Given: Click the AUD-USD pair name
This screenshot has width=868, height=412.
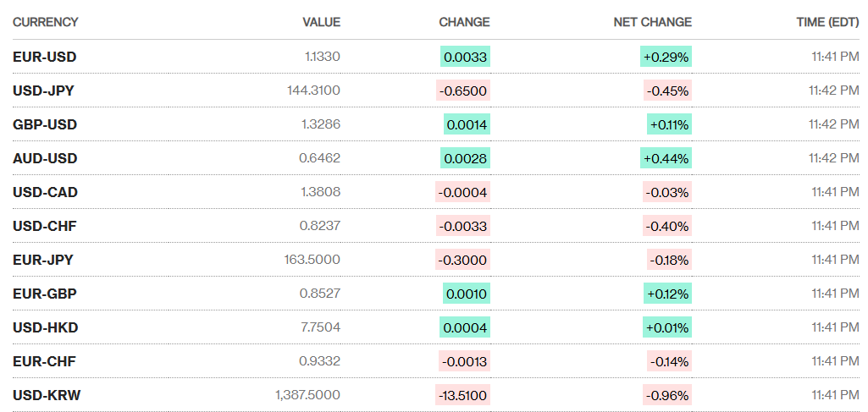Looking at the screenshot, I should pyautogui.click(x=44, y=158).
